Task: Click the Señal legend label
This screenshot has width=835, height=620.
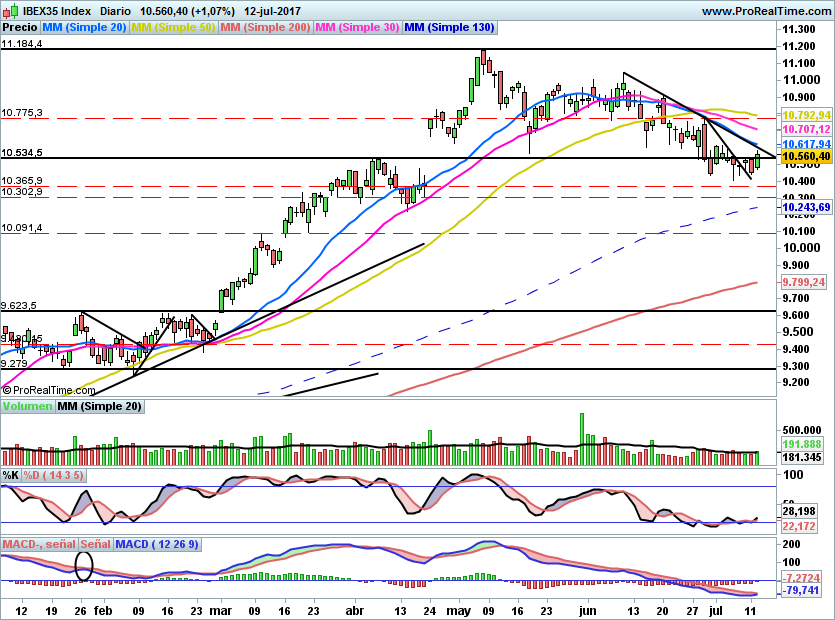Action: click(x=96, y=543)
